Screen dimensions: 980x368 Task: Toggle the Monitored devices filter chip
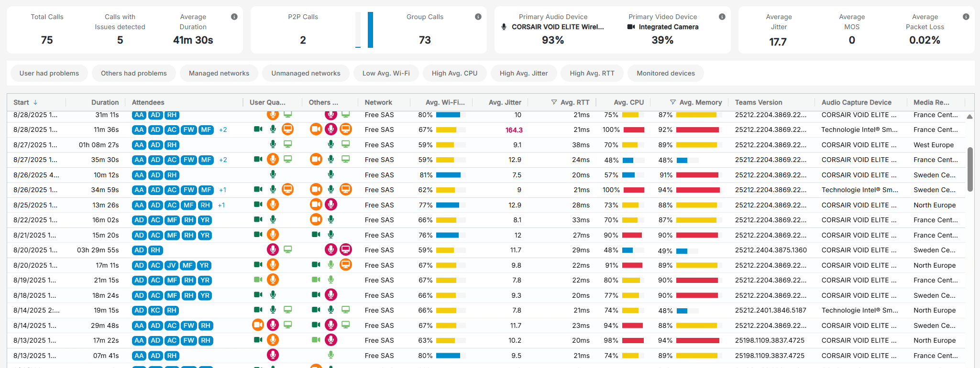pos(665,73)
